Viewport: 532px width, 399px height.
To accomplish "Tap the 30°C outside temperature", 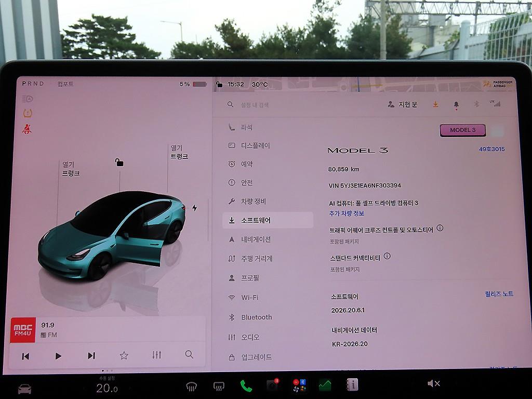I will coord(260,84).
